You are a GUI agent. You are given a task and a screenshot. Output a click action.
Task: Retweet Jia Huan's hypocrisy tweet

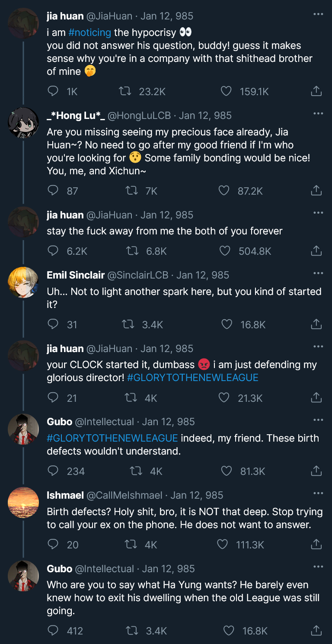click(x=125, y=91)
